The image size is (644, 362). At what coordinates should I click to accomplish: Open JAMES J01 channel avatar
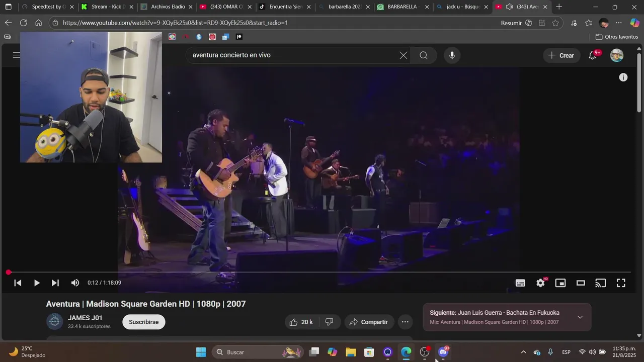coord(54,321)
